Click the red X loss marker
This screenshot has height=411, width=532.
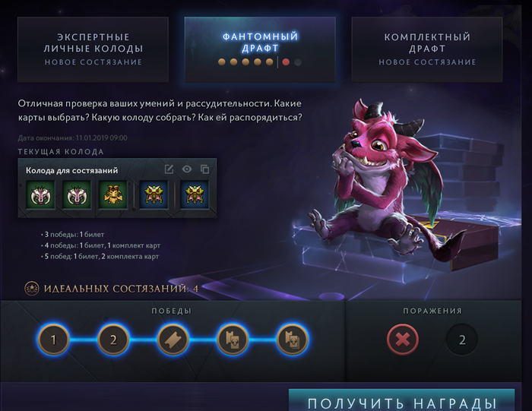tap(403, 340)
